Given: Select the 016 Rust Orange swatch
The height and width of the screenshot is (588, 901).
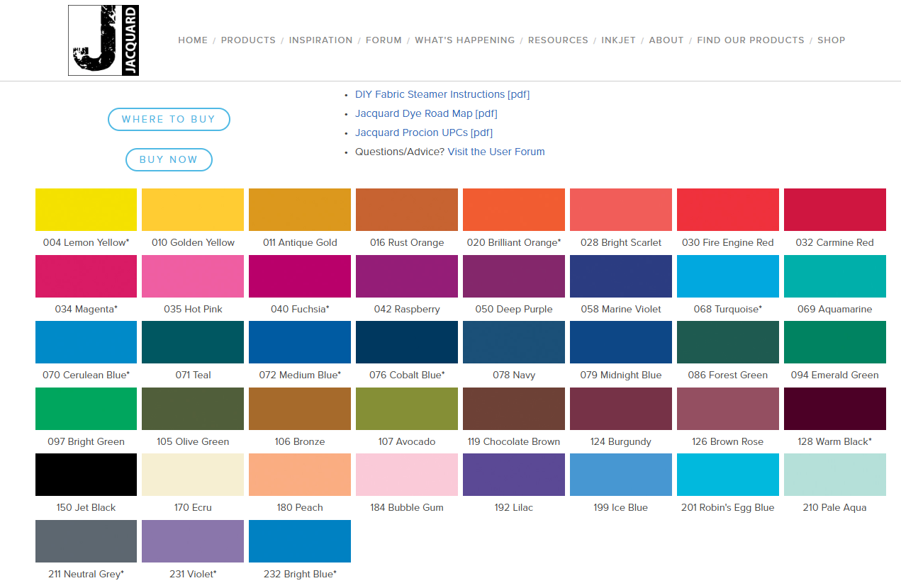Looking at the screenshot, I should pos(407,210).
